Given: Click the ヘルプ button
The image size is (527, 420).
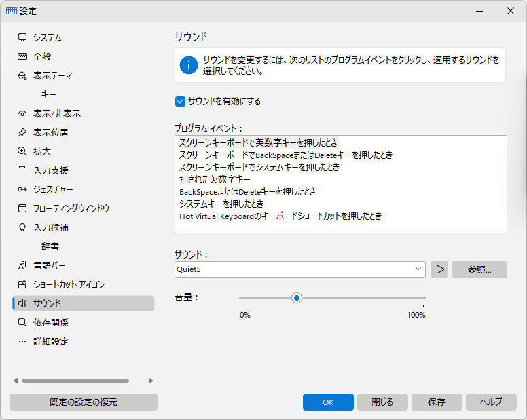Looking at the screenshot, I should pyautogui.click(x=491, y=402).
